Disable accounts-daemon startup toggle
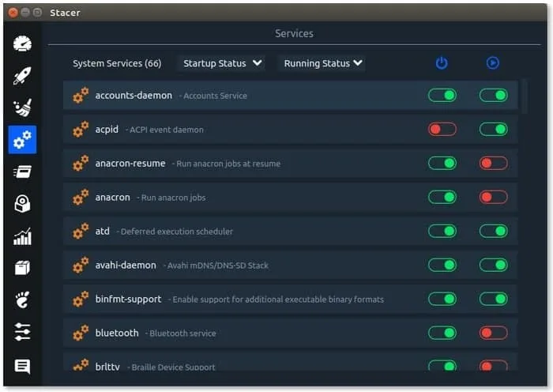Viewport: 553px width, 392px height. [x=442, y=96]
